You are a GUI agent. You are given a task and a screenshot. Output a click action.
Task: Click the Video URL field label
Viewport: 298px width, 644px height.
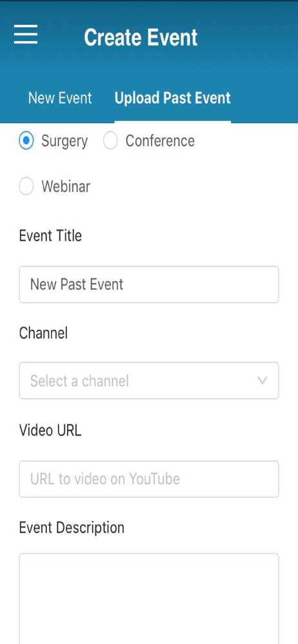(x=50, y=430)
